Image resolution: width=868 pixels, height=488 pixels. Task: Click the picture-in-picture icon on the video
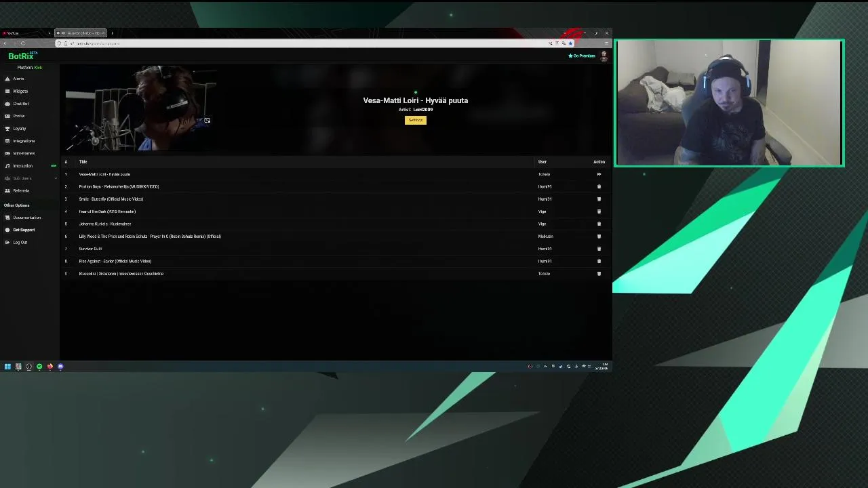(207, 121)
